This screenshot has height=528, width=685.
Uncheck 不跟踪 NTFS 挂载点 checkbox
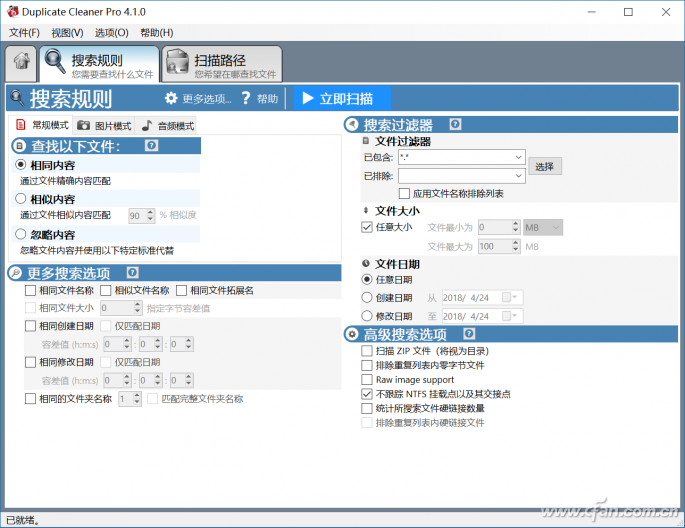367,393
